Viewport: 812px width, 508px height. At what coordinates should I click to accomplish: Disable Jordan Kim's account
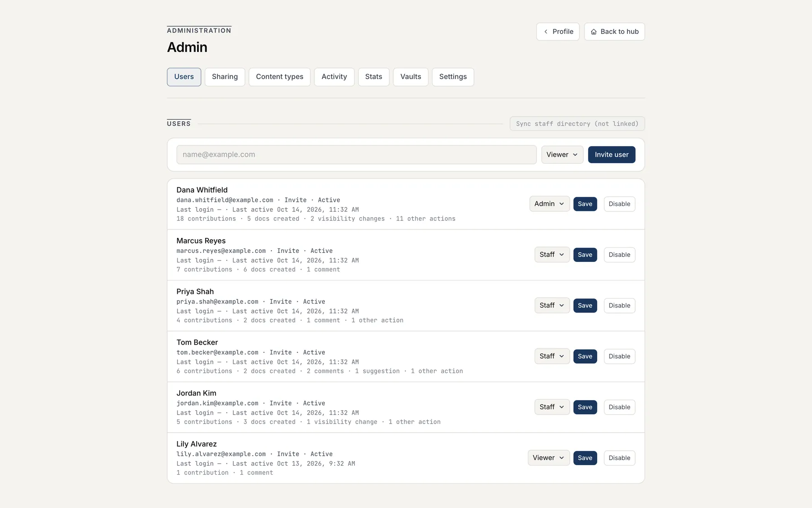[619, 407]
